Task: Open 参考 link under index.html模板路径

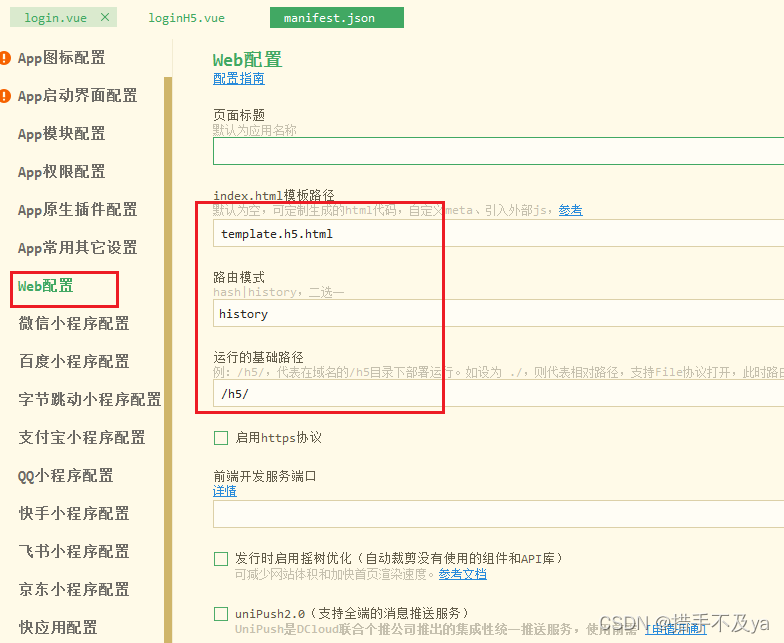Action: tap(570, 210)
